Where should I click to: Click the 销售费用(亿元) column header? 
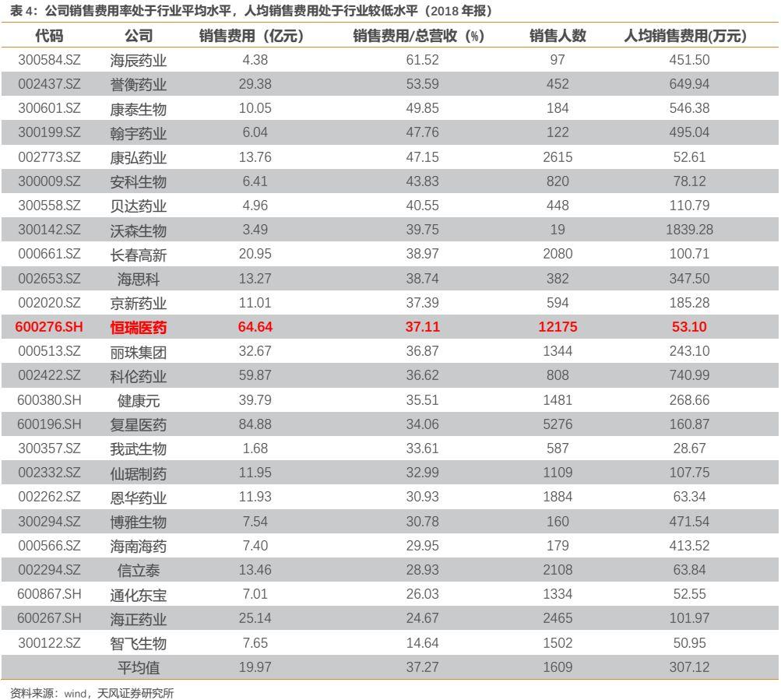click(251, 35)
